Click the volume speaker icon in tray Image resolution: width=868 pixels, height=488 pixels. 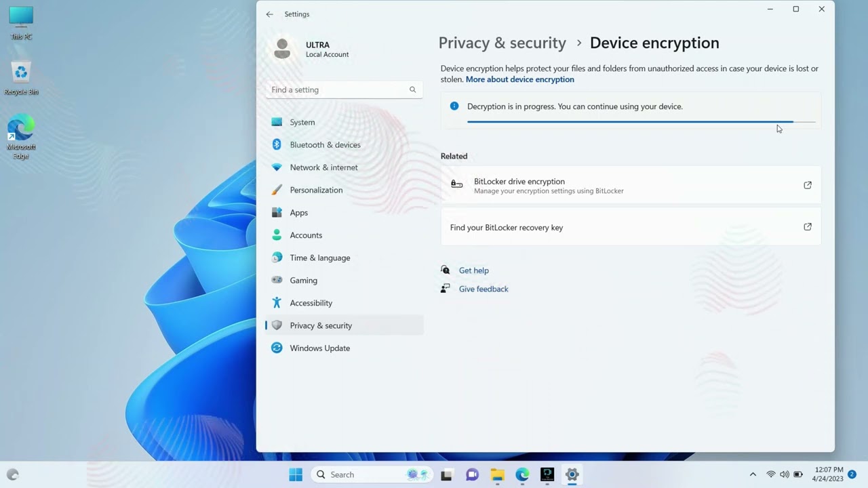pos(785,474)
